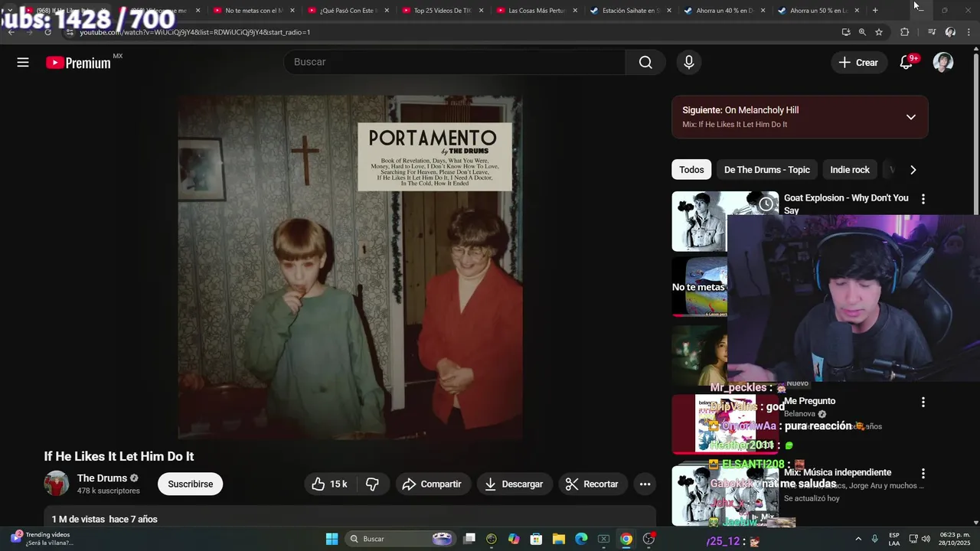Open The Drums channel name link
The height and width of the screenshot is (551, 980).
pos(102,478)
